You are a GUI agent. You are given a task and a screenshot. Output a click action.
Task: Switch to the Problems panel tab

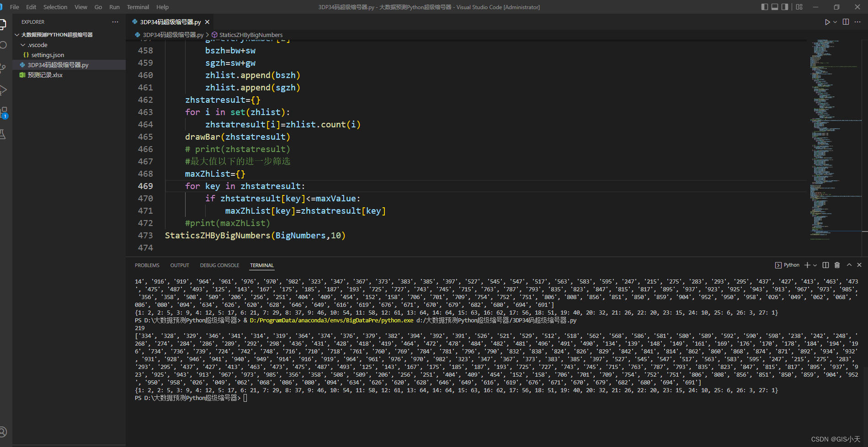[x=147, y=265]
